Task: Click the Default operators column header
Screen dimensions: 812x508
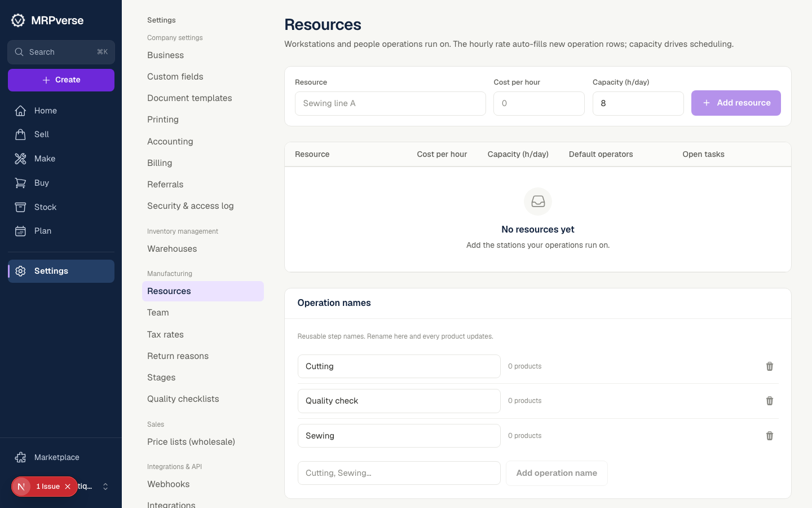Action: 601,154
